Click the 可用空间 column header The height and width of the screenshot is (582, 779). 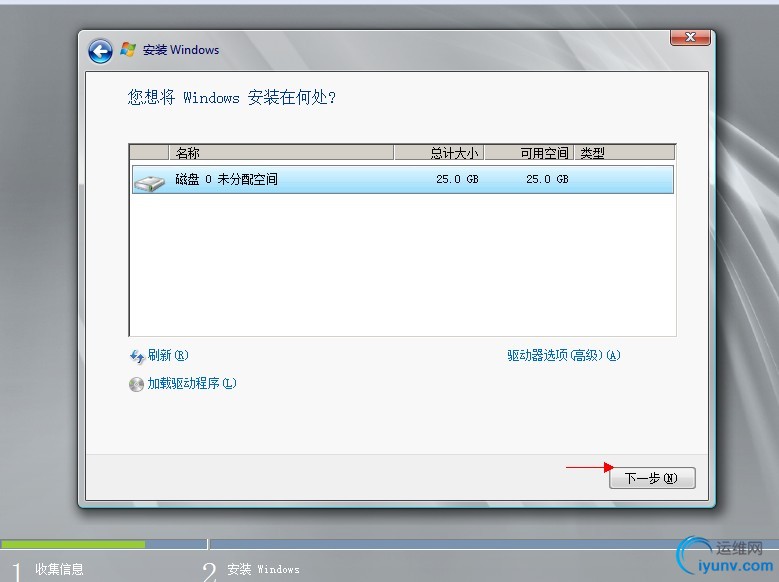(530, 153)
